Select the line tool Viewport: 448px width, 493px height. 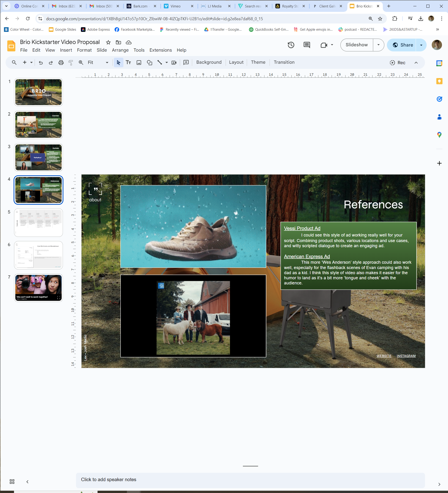(x=160, y=62)
